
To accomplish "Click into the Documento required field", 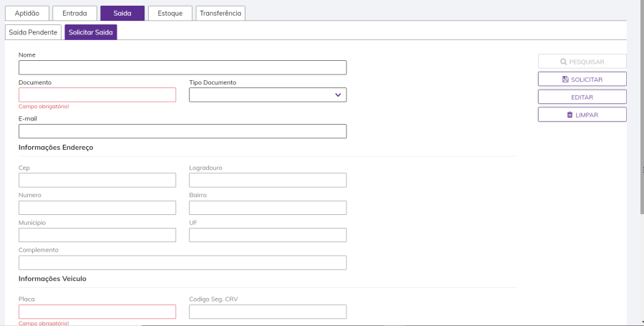I will (x=97, y=95).
